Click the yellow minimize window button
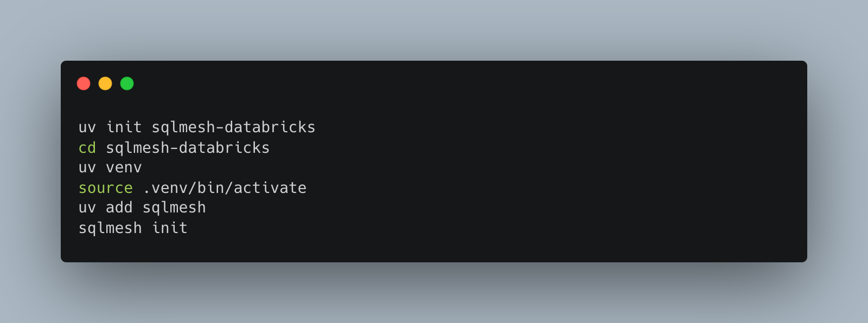This screenshot has height=323, width=868. 105,83
